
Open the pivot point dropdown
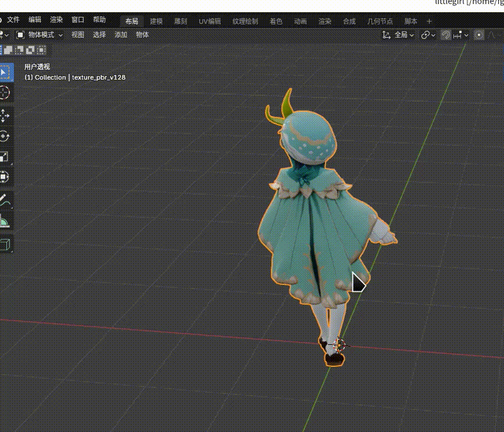tap(428, 35)
